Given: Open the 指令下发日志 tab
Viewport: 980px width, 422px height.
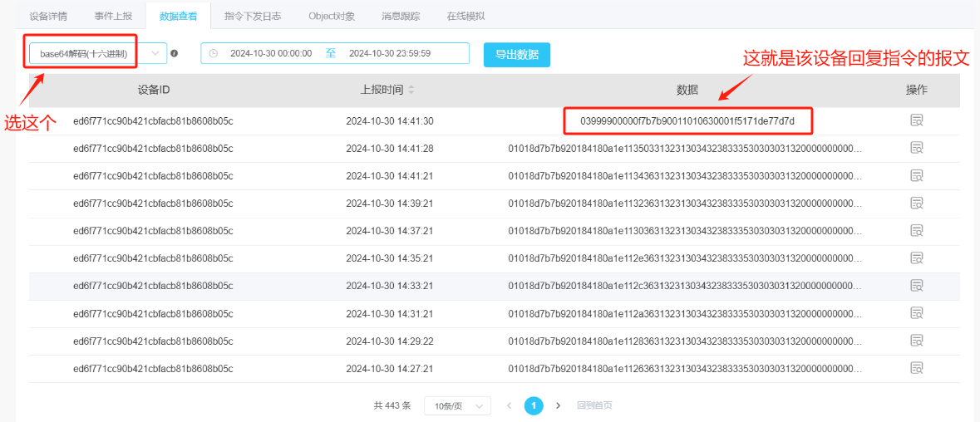Looking at the screenshot, I should pyautogui.click(x=253, y=16).
